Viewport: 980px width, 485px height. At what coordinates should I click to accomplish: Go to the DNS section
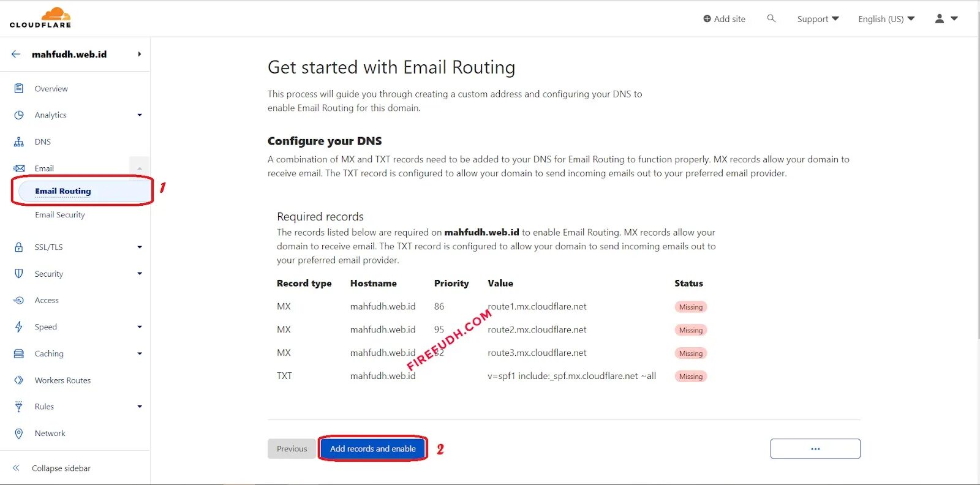click(43, 141)
